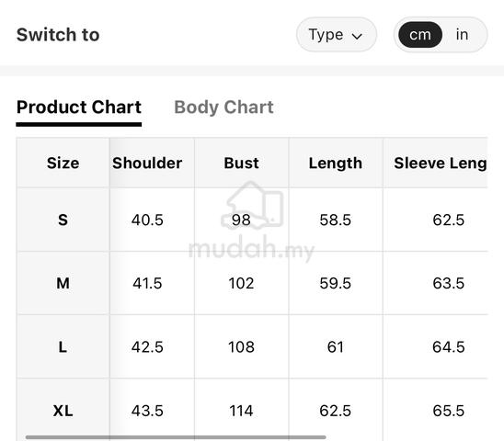Click the Size column header
Viewport: 504px width, 441px height.
point(63,163)
